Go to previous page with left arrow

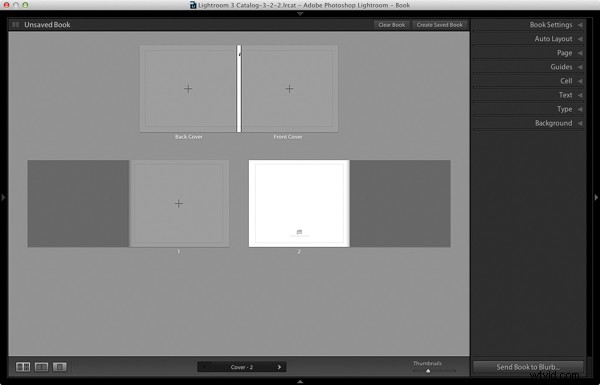[204, 367]
